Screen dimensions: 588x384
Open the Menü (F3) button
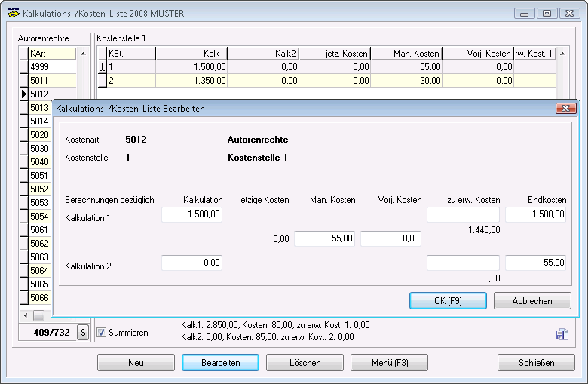pyautogui.click(x=389, y=362)
